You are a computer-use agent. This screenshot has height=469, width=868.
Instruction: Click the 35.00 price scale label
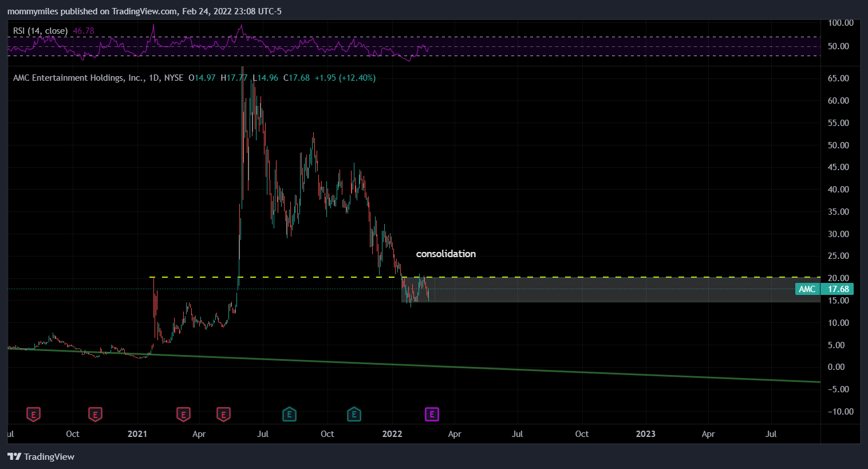(838, 212)
